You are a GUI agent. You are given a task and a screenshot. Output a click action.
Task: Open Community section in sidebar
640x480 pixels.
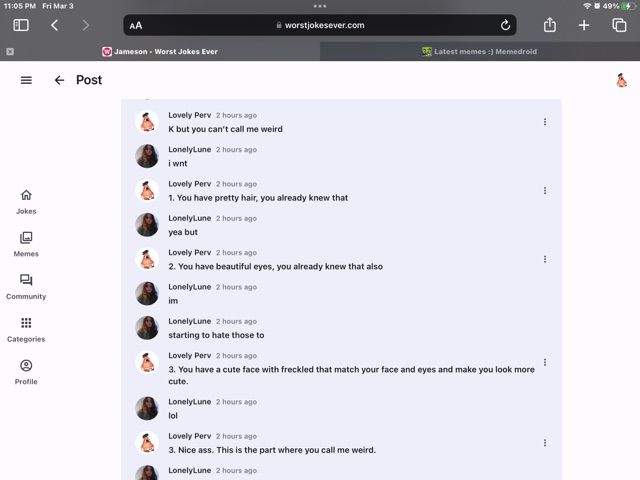point(26,286)
